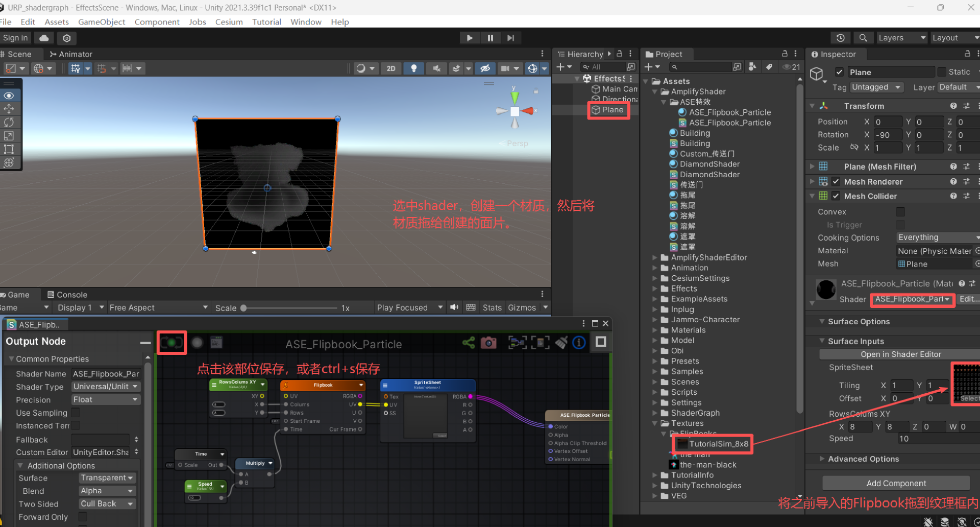This screenshot has width=980, height=527.
Task: Open the Window menu
Action: (306, 22)
